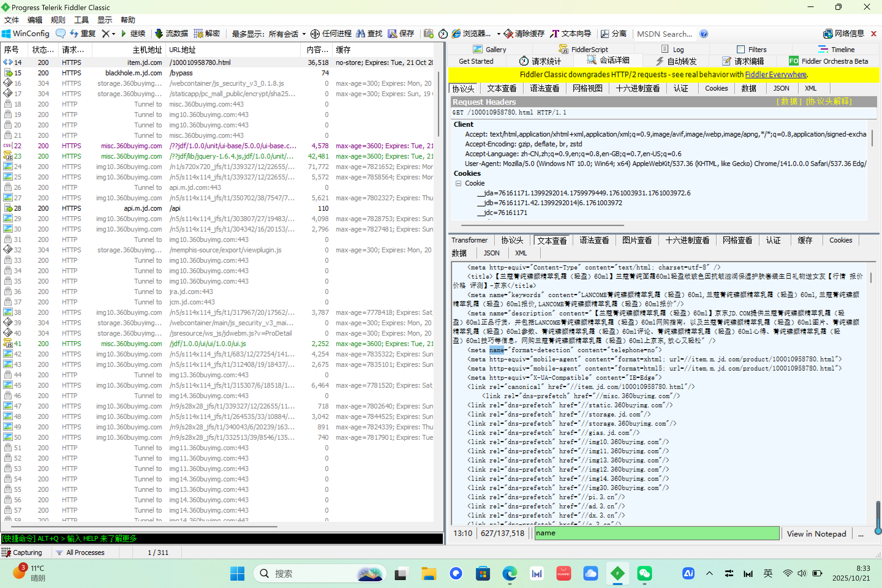Open the remove X dropdown arrow

click(x=113, y=34)
